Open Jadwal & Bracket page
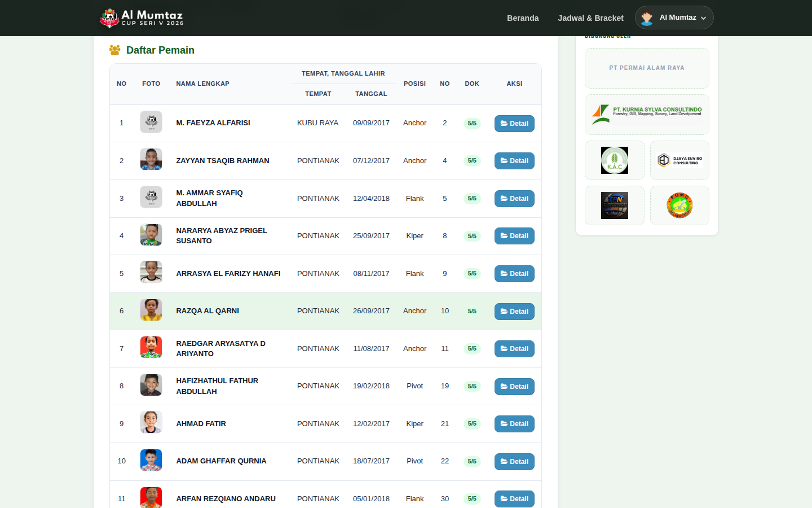 pos(590,18)
